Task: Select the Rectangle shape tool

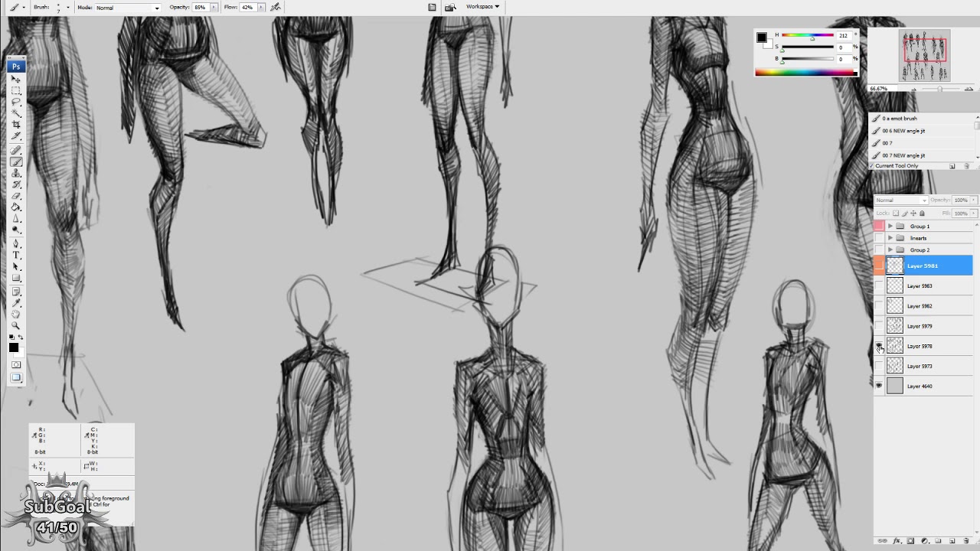Action: tap(15, 279)
